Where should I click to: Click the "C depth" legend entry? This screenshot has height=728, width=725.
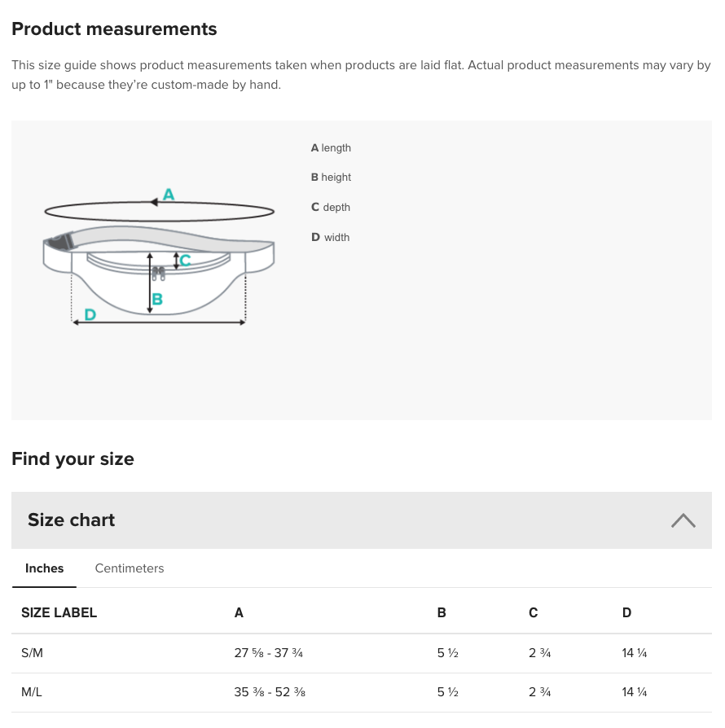[x=330, y=208]
